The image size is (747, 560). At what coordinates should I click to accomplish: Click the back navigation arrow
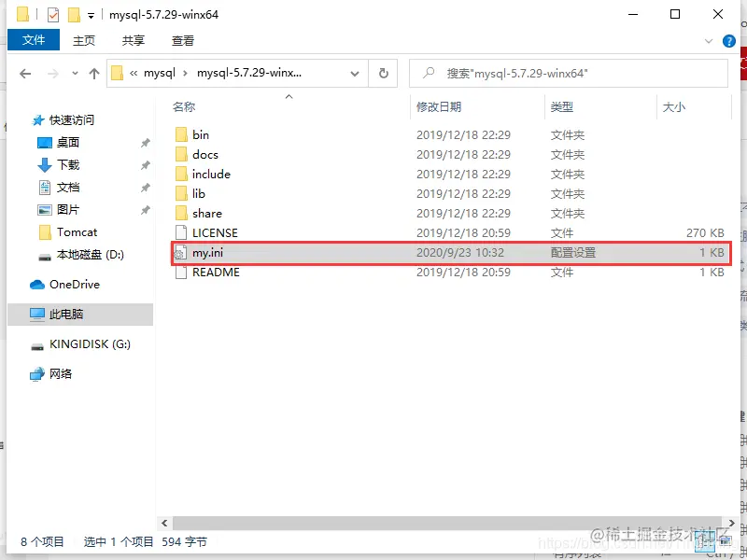[25, 73]
